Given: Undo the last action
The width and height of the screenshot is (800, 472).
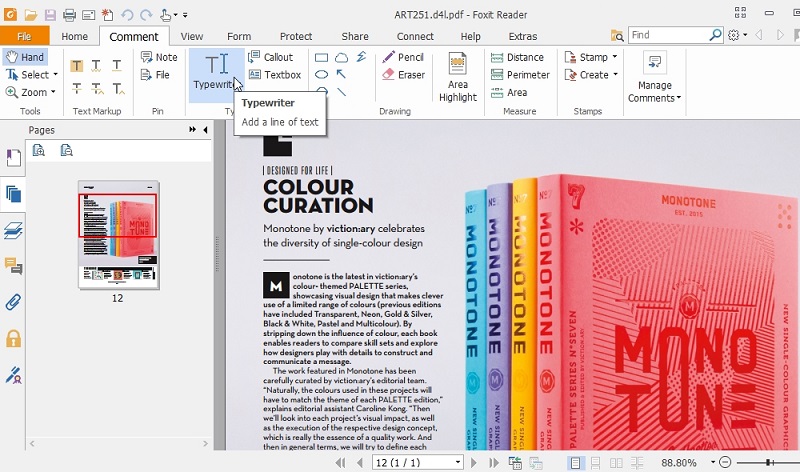Looking at the screenshot, I should pyautogui.click(x=127, y=15).
